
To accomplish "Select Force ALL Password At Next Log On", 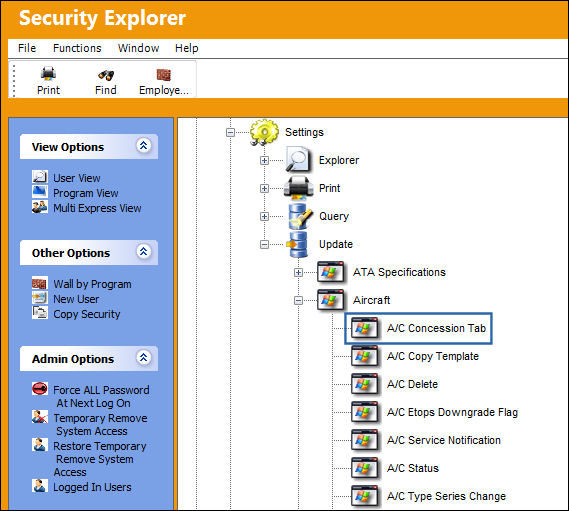I will click(x=101, y=396).
